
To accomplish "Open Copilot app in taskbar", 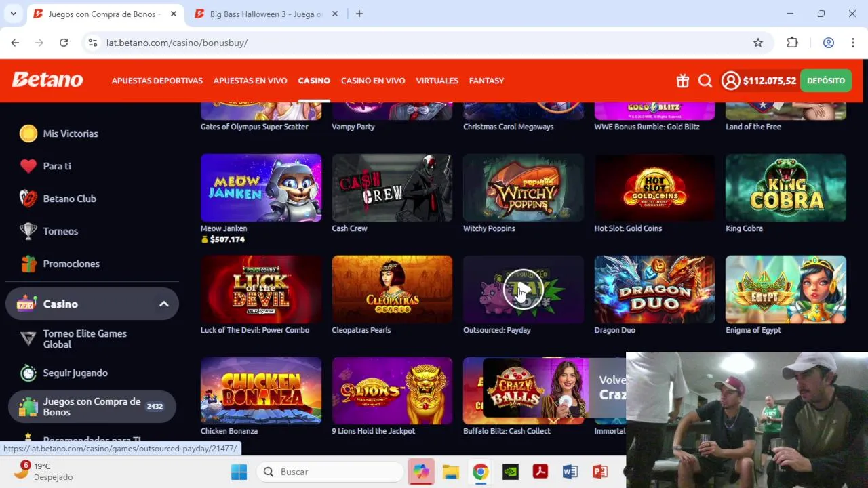I will (421, 472).
